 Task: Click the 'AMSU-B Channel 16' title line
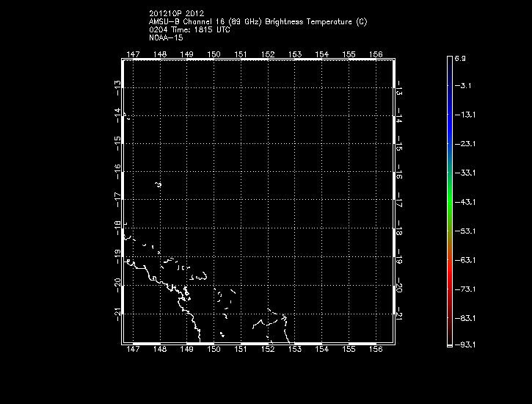[x=258, y=22]
